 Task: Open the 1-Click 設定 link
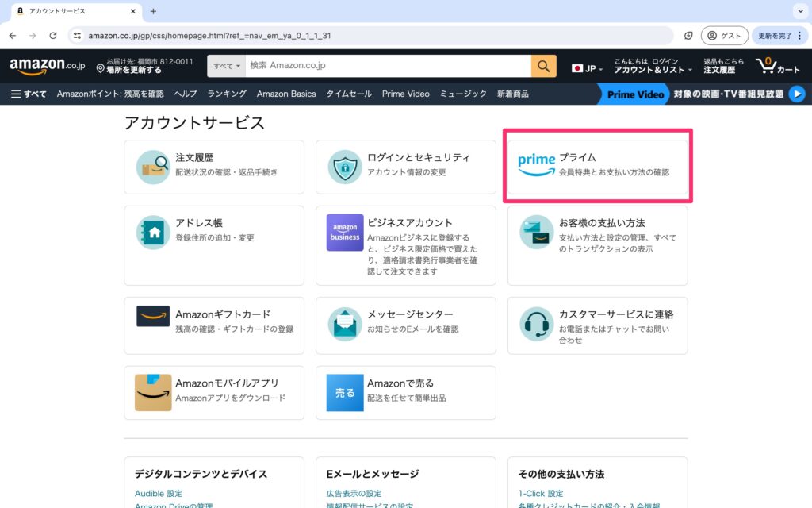[541, 493]
